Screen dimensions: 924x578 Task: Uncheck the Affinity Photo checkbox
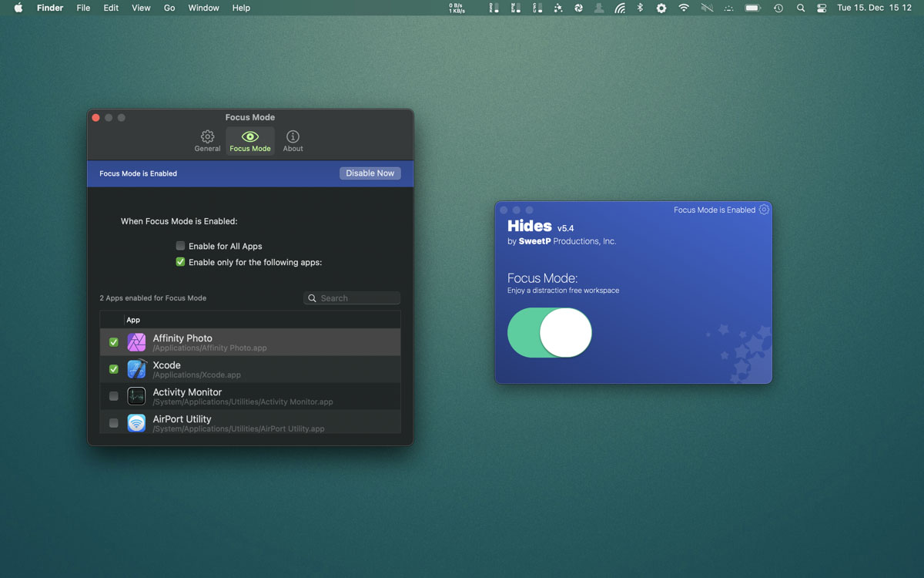pos(114,342)
